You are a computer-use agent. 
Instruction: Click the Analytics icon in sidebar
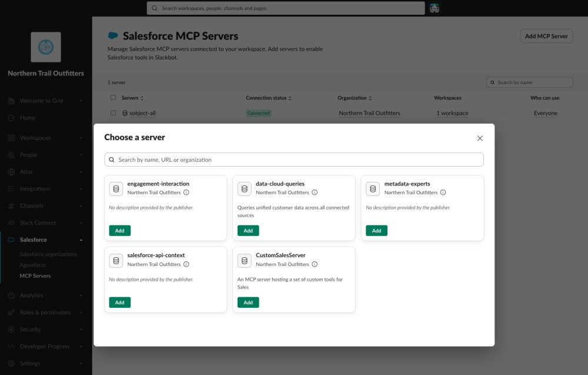click(11, 296)
